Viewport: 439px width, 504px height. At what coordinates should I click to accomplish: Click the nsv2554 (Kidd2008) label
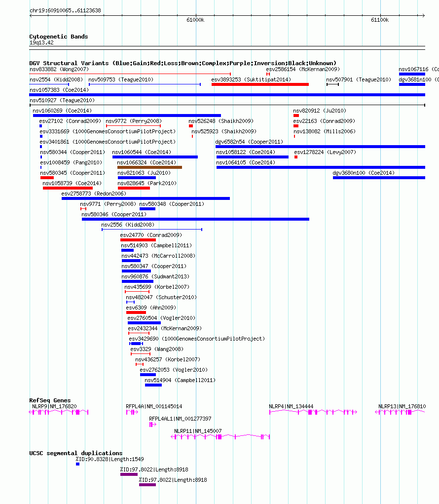pyautogui.click(x=56, y=79)
